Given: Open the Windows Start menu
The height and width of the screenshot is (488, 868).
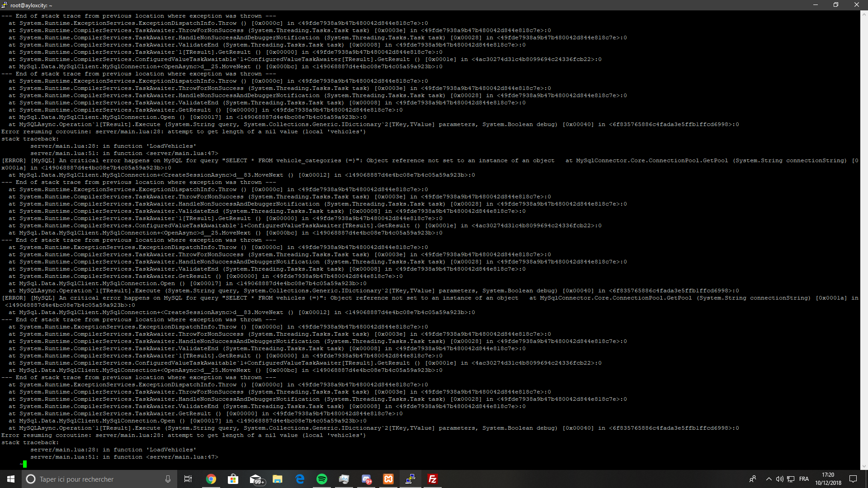Looking at the screenshot, I should click(11, 479).
